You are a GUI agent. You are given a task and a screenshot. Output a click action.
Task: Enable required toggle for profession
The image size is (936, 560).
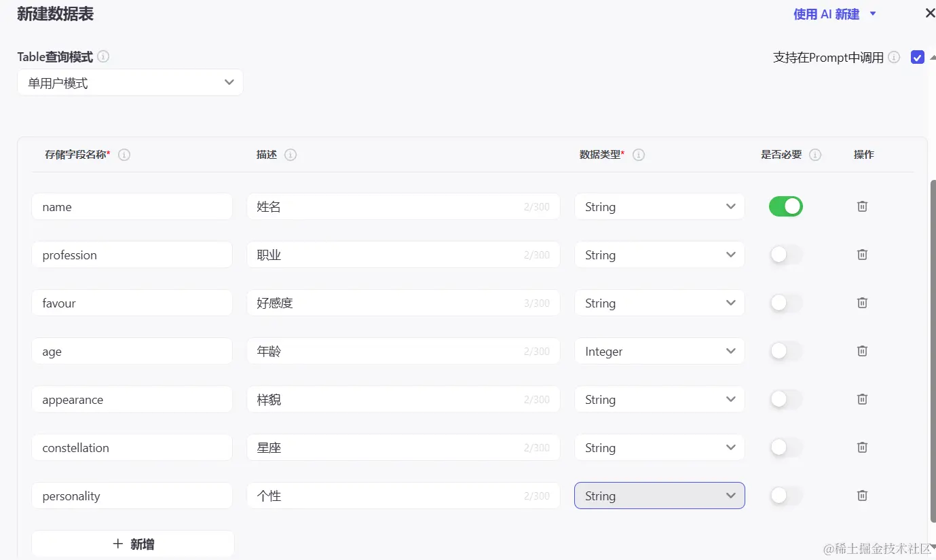[x=786, y=255]
